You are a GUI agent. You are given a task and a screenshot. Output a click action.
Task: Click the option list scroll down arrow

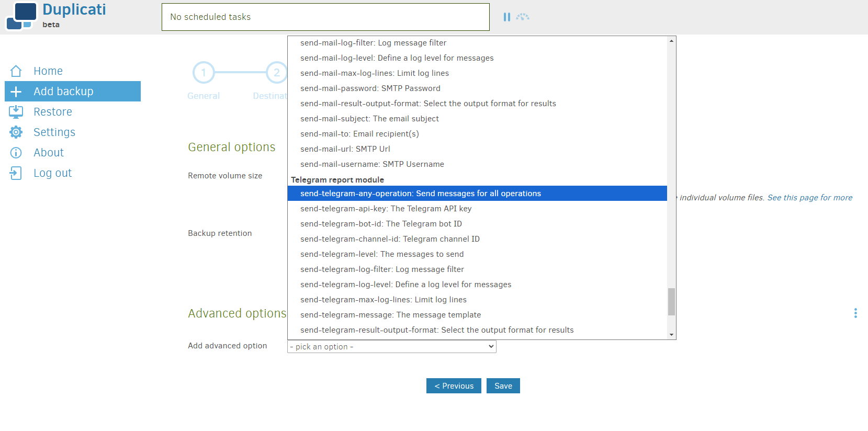pos(671,335)
